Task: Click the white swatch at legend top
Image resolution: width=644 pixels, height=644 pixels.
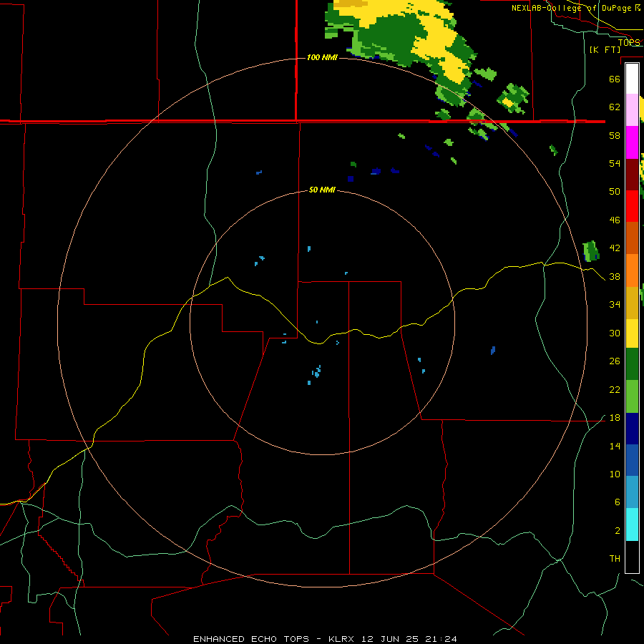Action: pos(632,79)
